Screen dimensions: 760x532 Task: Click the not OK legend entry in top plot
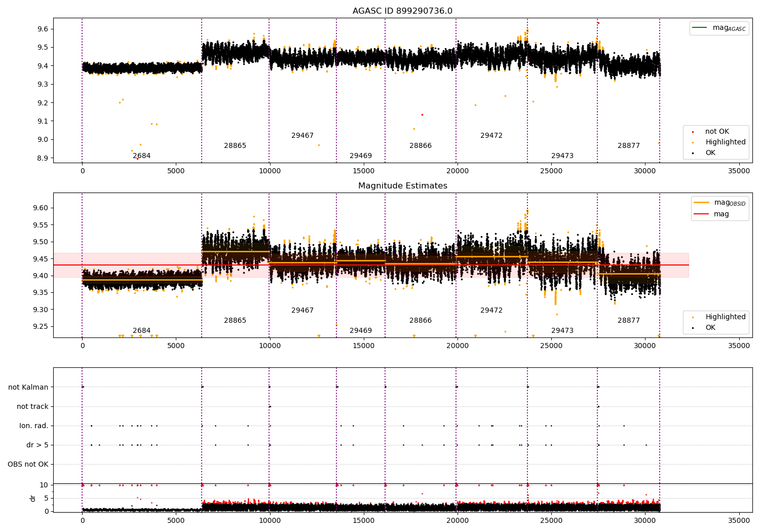(716, 132)
